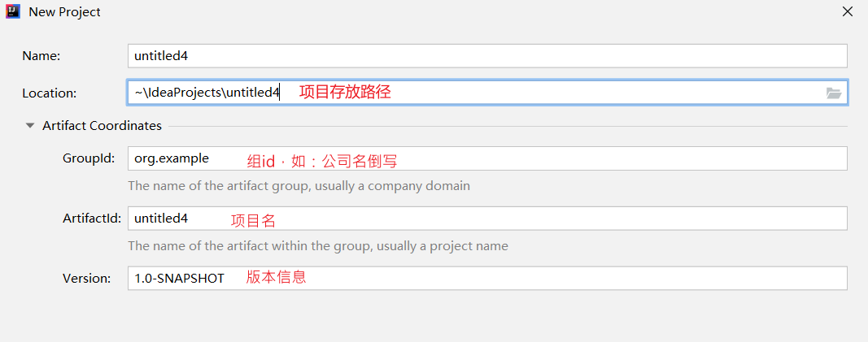This screenshot has height=342, width=868.
Task: Focus the Version field showing 1.0-SNAPSHOT
Action: pyautogui.click(x=486, y=279)
